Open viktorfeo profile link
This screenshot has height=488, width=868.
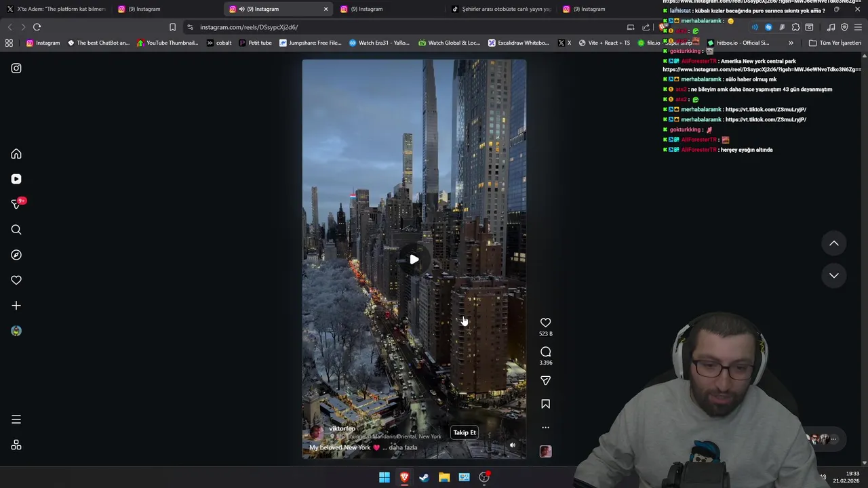coord(342,428)
